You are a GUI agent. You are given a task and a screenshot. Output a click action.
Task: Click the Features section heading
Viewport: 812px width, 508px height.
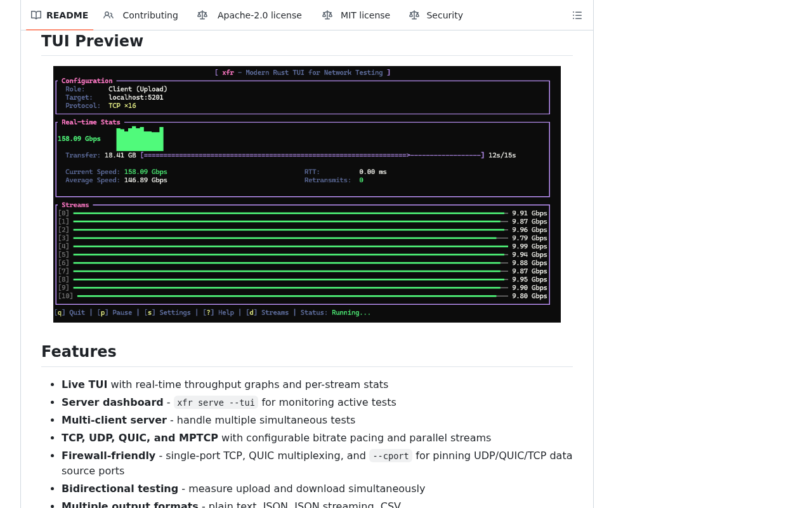(79, 352)
